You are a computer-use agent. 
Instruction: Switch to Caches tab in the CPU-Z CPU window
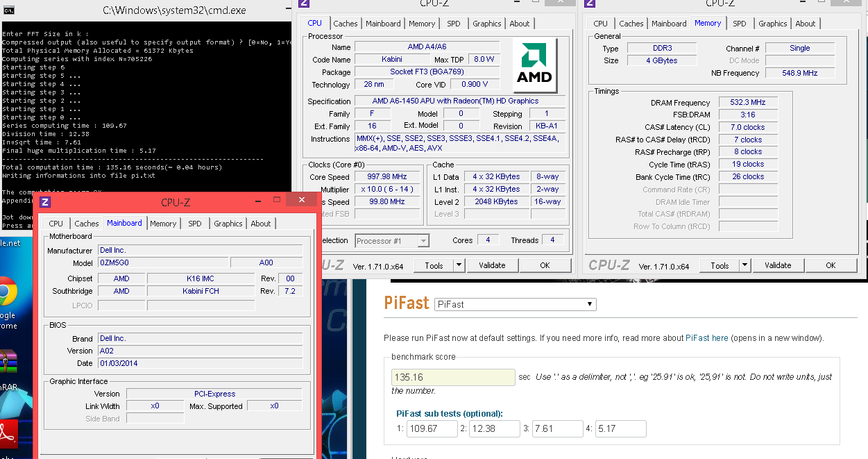[346, 24]
